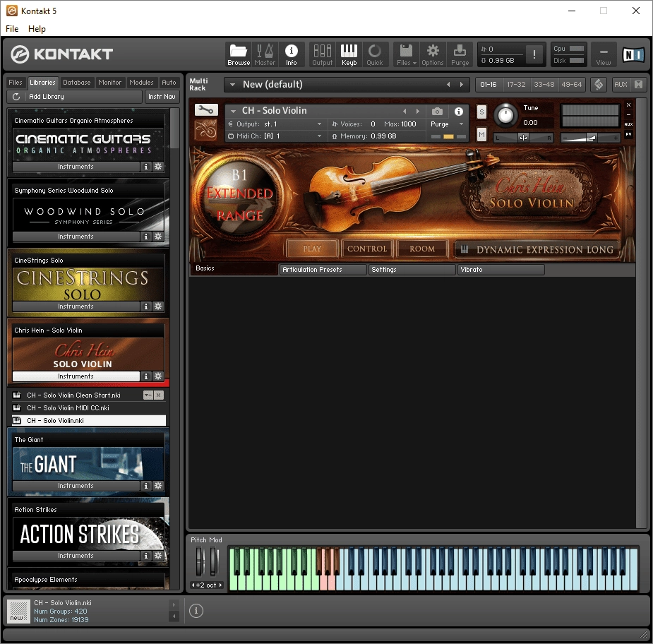Switch to the Modules tab

pyautogui.click(x=141, y=83)
